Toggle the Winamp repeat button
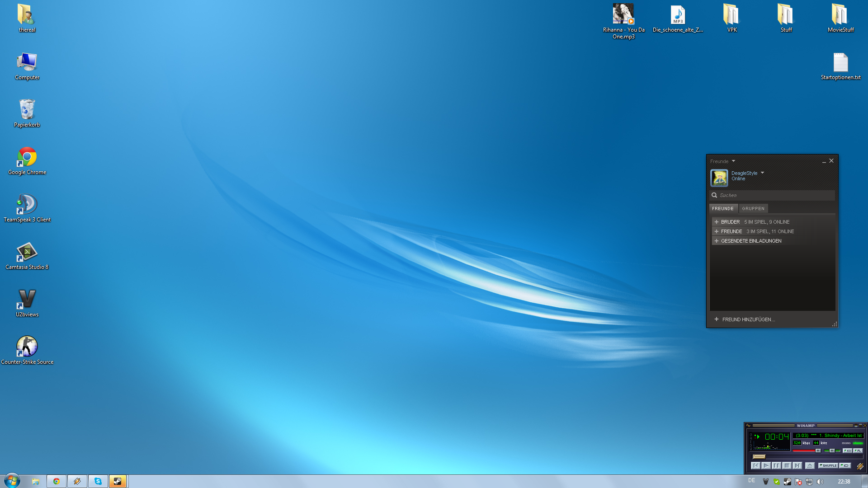Screen dimensions: 868x488 [844, 465]
